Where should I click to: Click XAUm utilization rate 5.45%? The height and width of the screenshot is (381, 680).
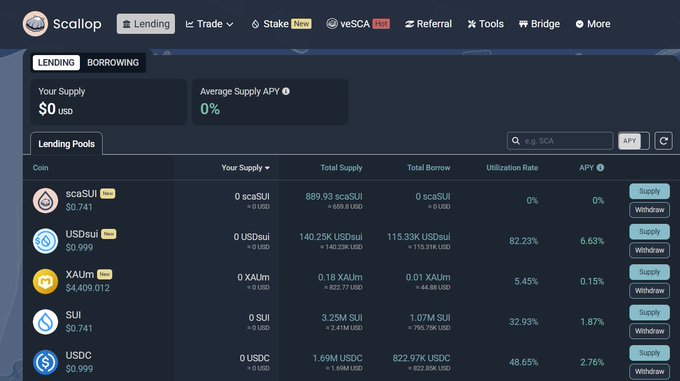[x=526, y=281]
